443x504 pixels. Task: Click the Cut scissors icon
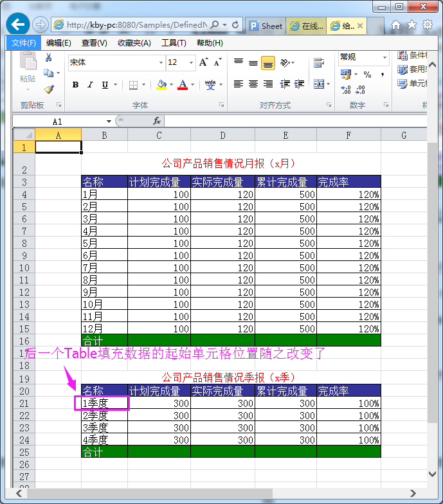[x=48, y=58]
